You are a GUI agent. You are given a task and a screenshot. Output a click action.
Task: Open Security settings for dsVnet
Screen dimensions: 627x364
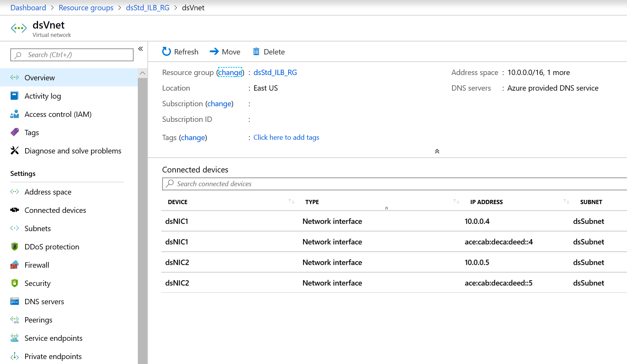pos(37,283)
